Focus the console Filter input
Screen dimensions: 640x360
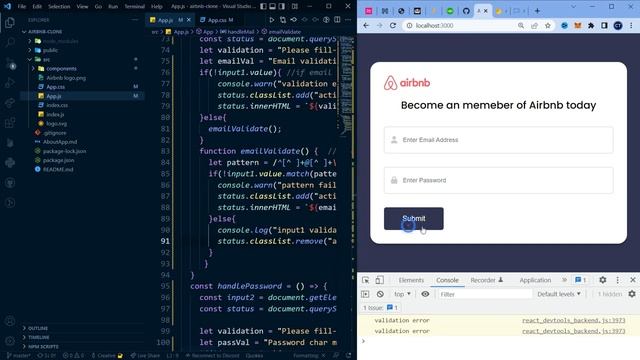click(x=485, y=294)
